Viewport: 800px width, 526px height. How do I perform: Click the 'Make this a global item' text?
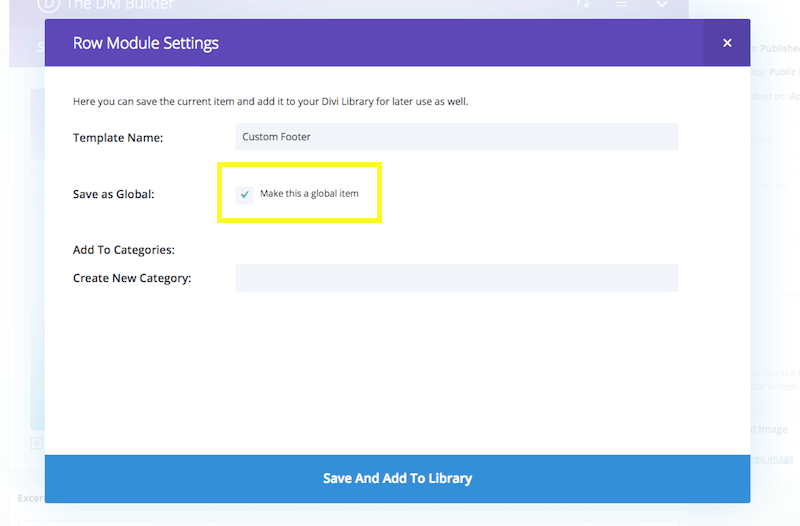(309, 194)
